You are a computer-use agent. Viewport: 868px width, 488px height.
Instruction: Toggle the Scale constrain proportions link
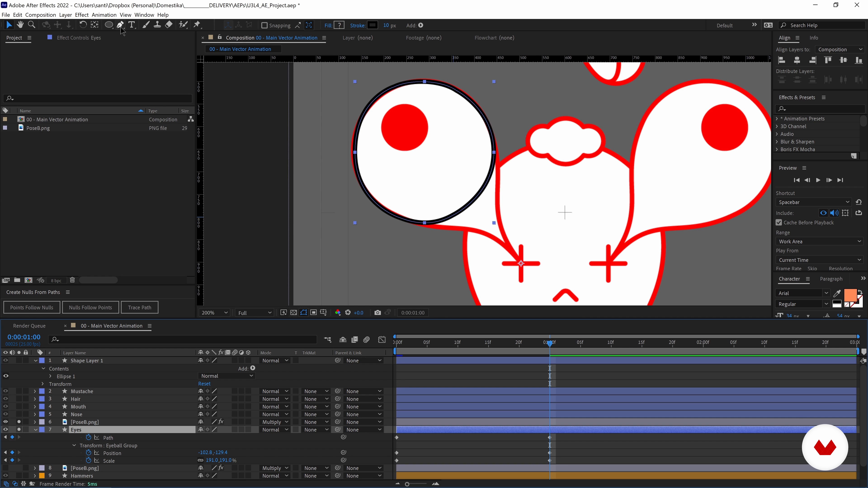[200, 460]
